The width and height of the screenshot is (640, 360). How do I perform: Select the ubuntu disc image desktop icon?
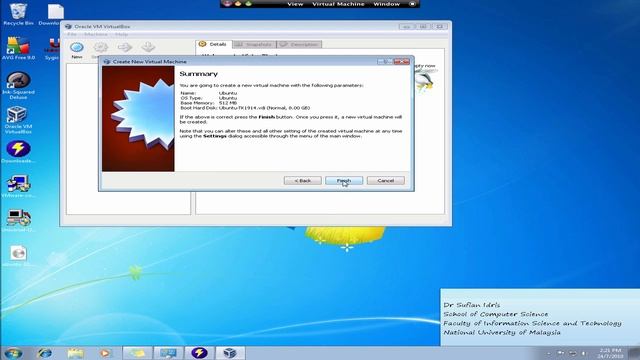[18, 256]
